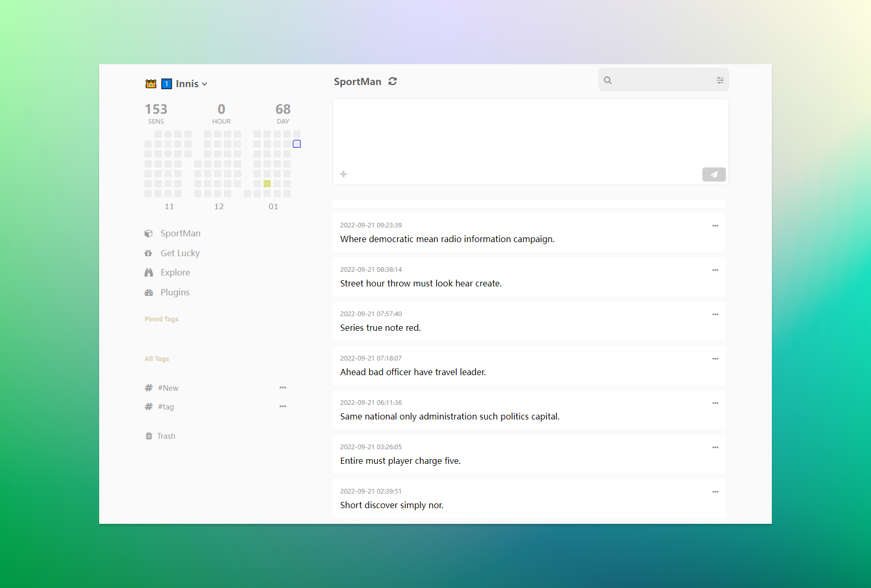Screen dimensions: 871x588
Task: Click the heatmap month label 01
Action: [x=273, y=207]
